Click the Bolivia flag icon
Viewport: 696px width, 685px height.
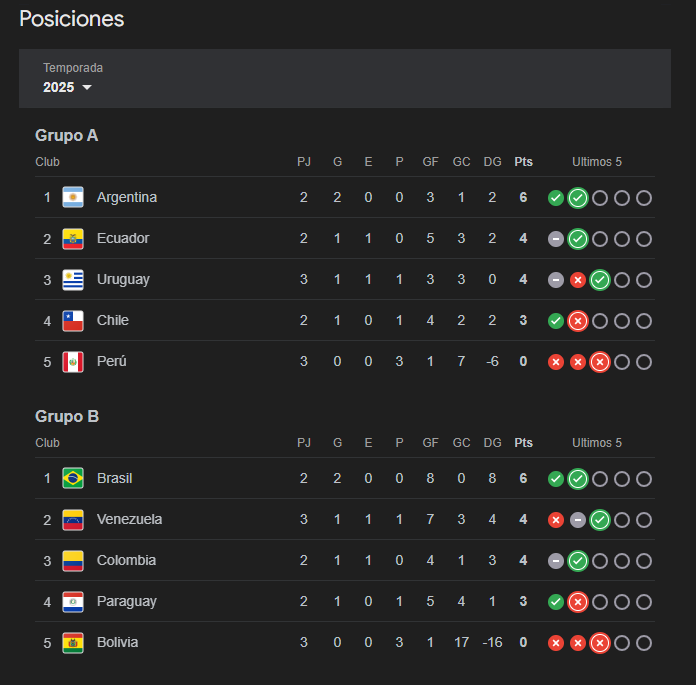click(x=73, y=643)
